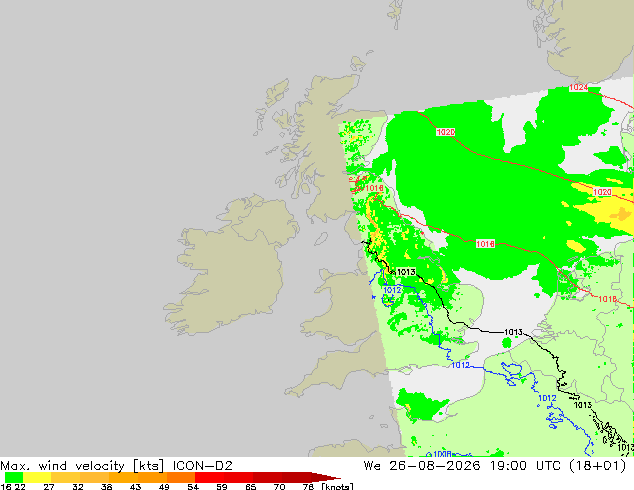Select the 1016 label over the North Sea

485,244
